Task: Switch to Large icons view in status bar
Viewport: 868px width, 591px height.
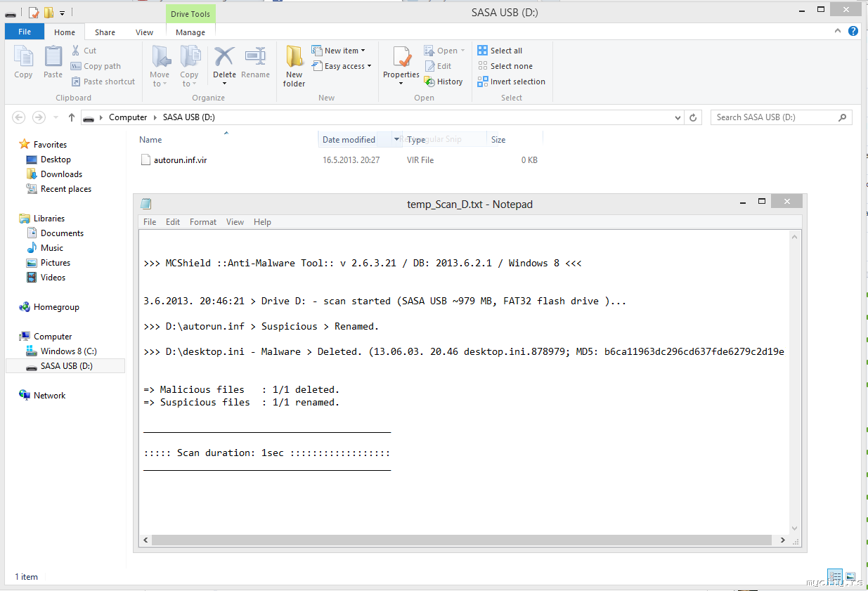Action: click(850, 576)
